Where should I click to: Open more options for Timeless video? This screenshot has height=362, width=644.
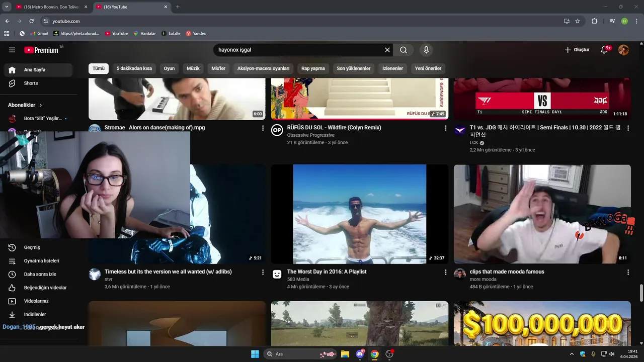(263, 272)
